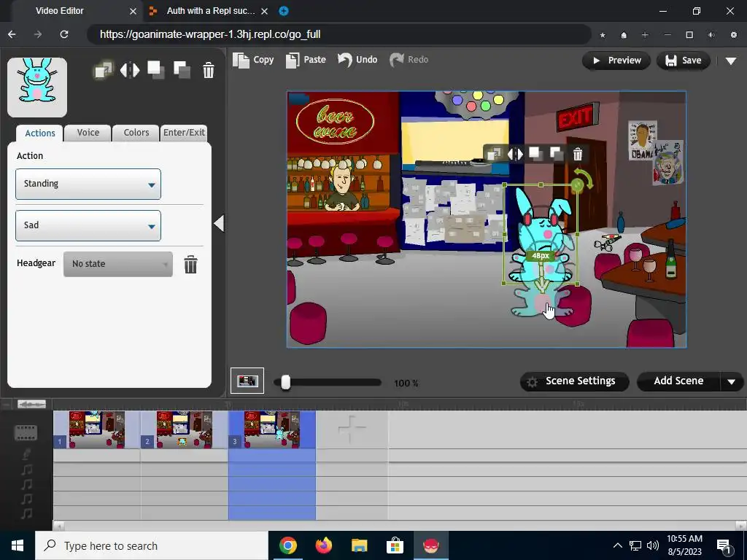Screen dimensions: 747x560
Task: Click the scene view thumbnail icon below stage
Action: [247, 381]
